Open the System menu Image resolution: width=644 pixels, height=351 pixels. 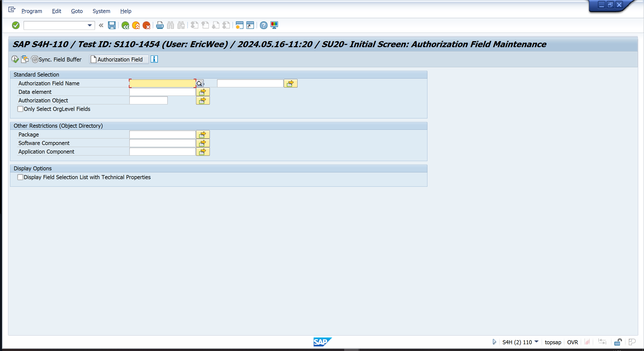[x=101, y=11]
